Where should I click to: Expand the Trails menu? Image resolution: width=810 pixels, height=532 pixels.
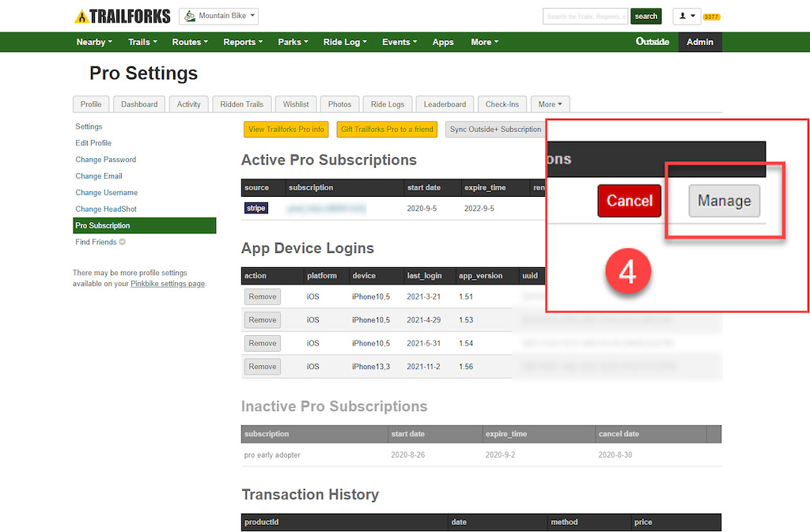(x=142, y=42)
